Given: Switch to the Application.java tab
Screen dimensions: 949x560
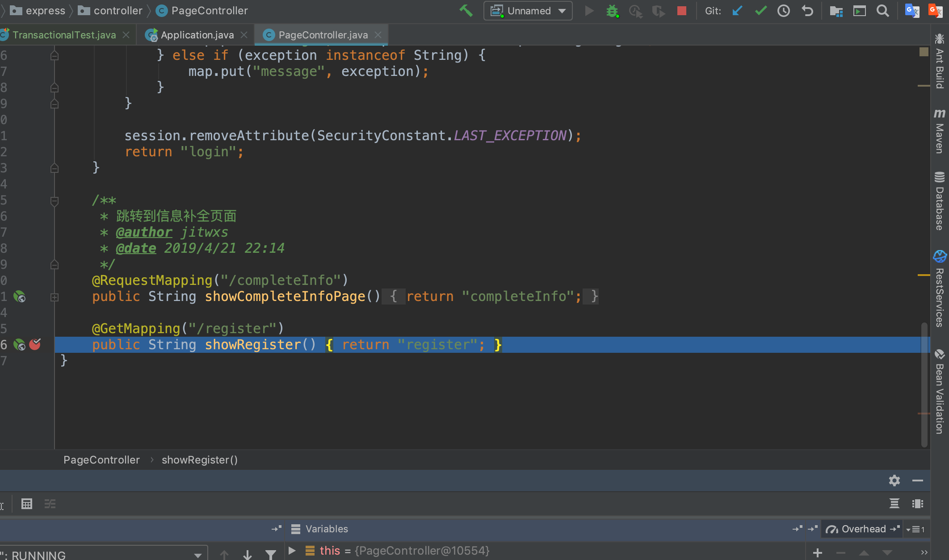Looking at the screenshot, I should tap(197, 35).
